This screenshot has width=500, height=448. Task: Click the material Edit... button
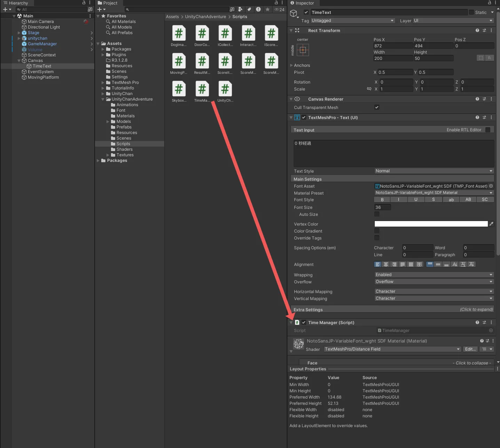470,349
